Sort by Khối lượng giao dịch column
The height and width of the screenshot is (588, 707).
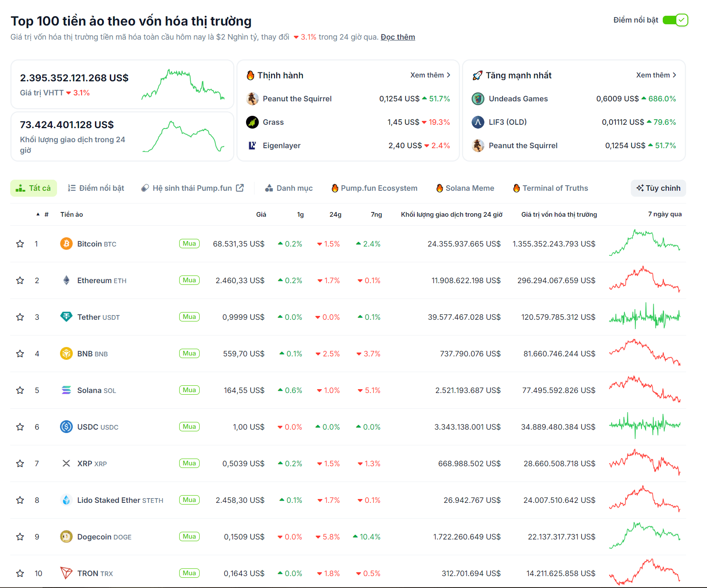click(452, 215)
